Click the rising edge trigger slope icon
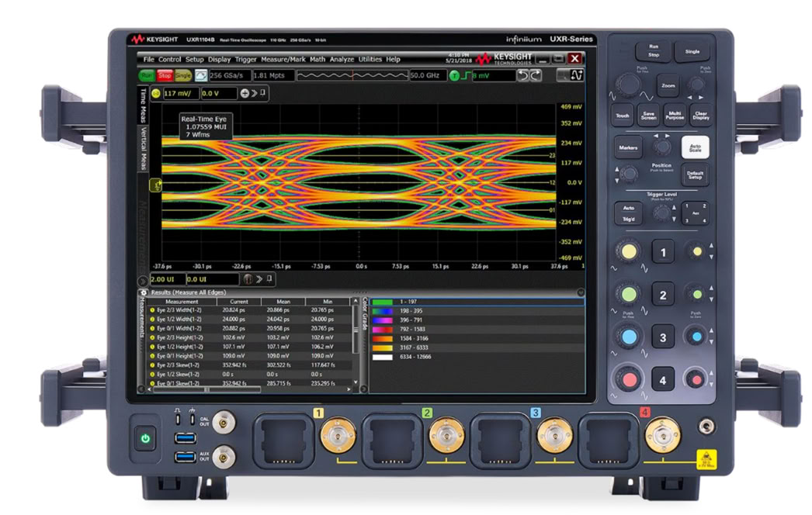This screenshot has width=812, height=515. coord(466,75)
